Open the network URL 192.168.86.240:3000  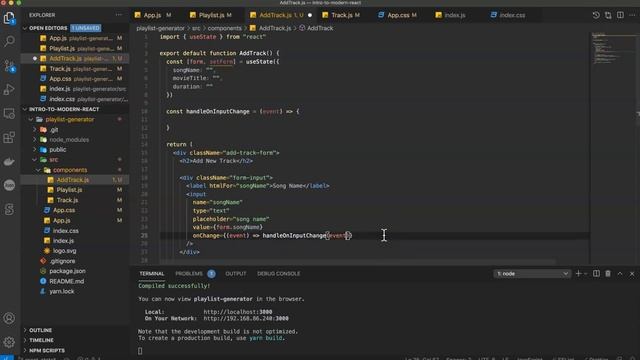click(246, 318)
